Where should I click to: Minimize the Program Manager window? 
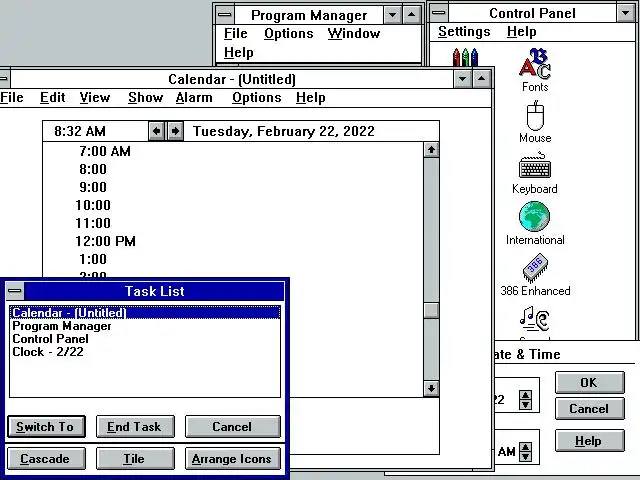pos(393,15)
